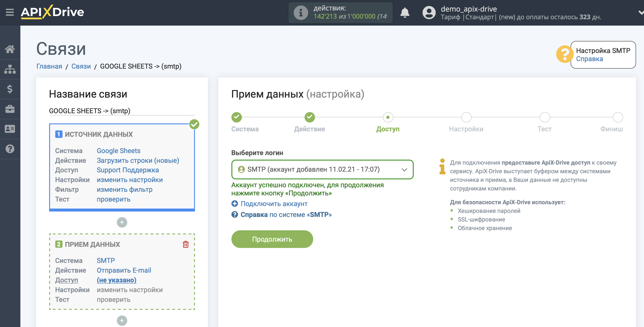Click the tariff text in header
644x327 pixels.
point(521,17)
